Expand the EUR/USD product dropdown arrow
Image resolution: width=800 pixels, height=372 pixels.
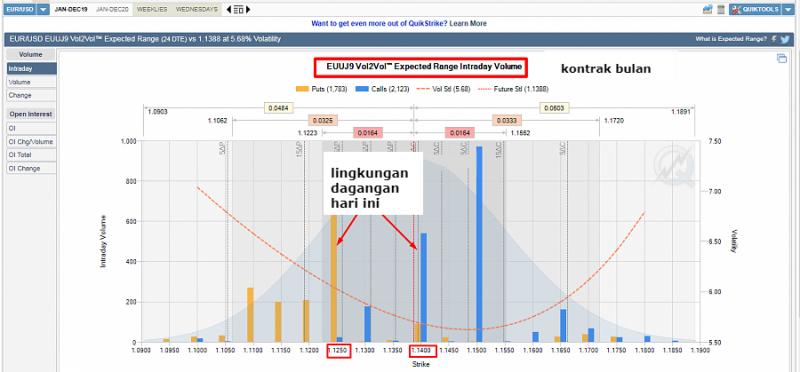pyautogui.click(x=43, y=9)
